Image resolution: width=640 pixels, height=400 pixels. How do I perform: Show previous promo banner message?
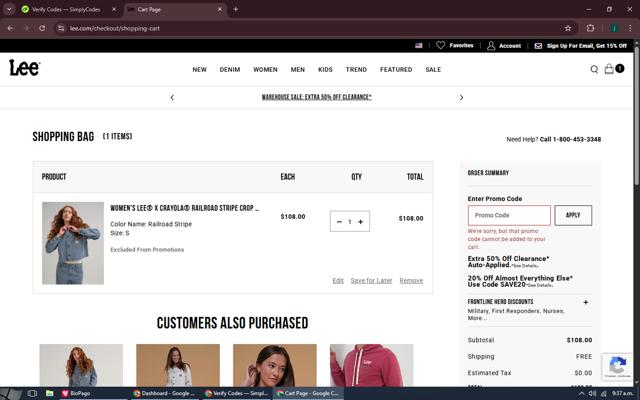(x=172, y=98)
